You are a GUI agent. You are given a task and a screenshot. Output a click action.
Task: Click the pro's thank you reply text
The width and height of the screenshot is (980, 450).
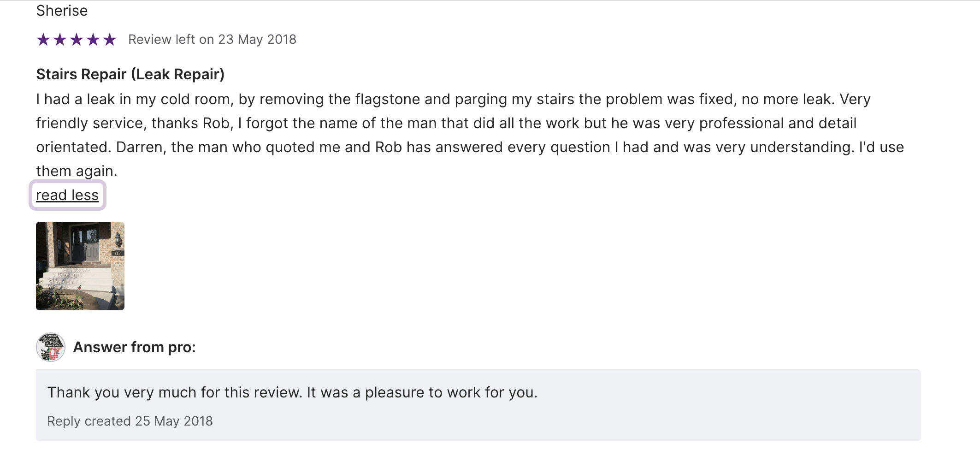point(292,392)
